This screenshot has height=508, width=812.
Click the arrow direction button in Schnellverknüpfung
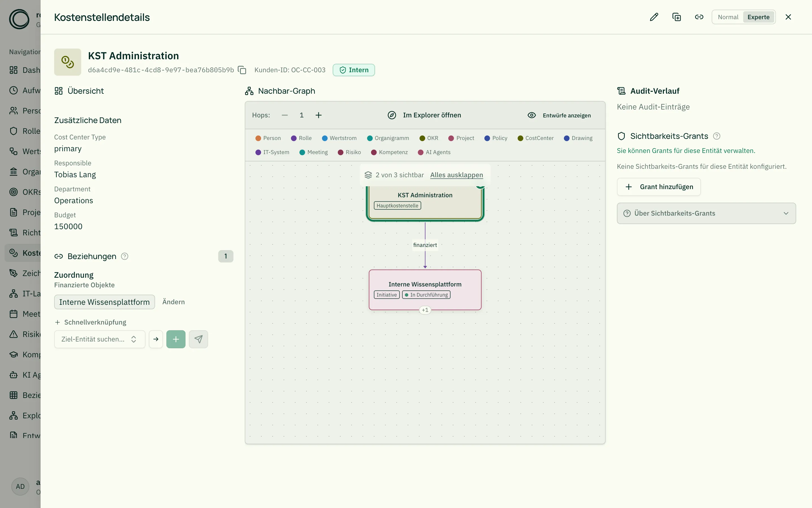coord(156,339)
